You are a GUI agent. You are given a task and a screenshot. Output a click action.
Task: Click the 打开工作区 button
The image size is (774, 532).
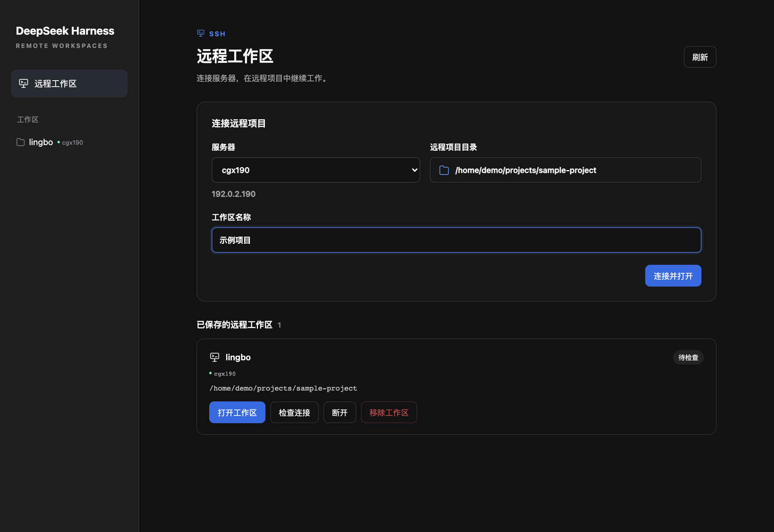click(237, 413)
